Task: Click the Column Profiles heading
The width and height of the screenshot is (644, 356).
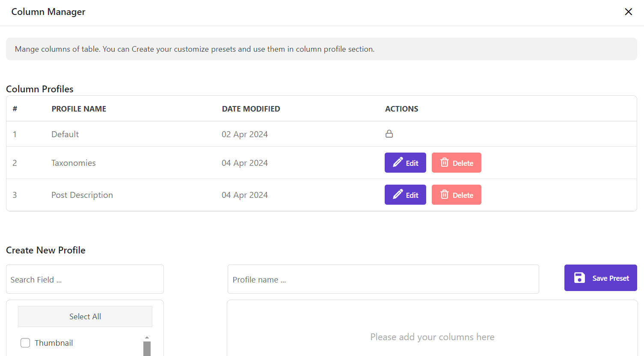Action: (x=40, y=89)
